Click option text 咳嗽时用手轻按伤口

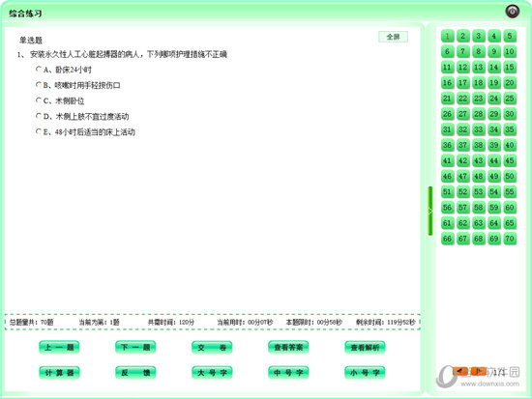pyautogui.click(x=87, y=85)
